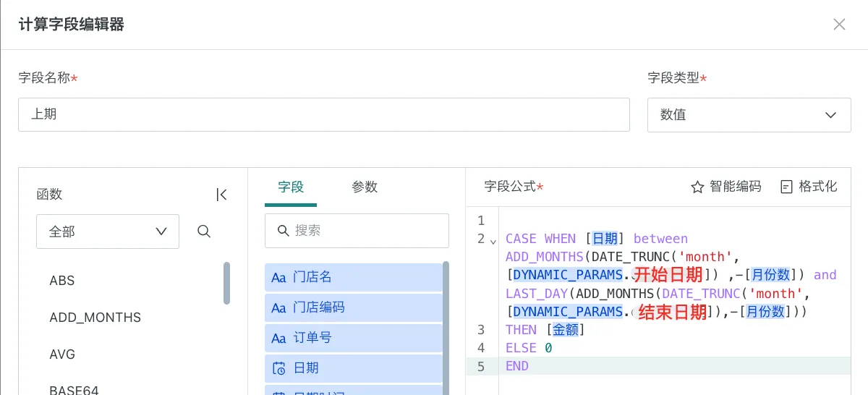Click the Aa icon beside 订单号
868x395 pixels.
(x=278, y=338)
